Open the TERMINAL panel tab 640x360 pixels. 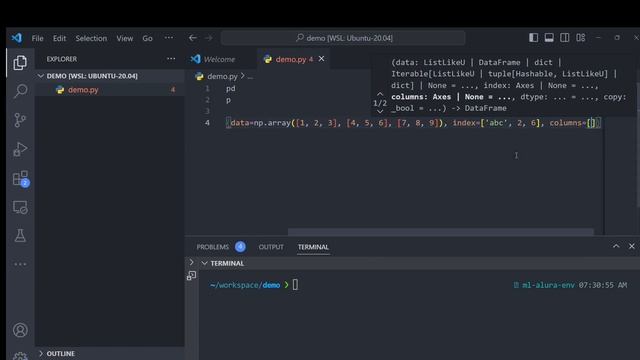pyautogui.click(x=313, y=247)
